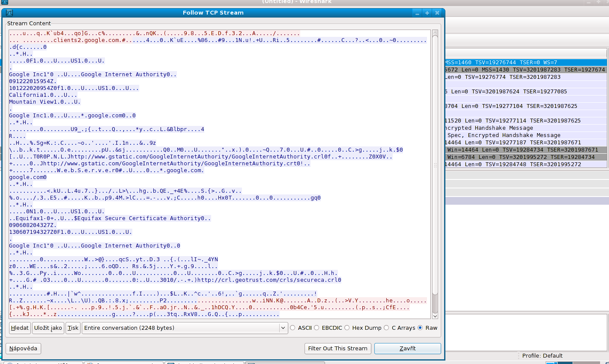The height and width of the screenshot is (364, 609).
Task: Close the Follow TCP Stream dialog via X
Action: pos(437,13)
